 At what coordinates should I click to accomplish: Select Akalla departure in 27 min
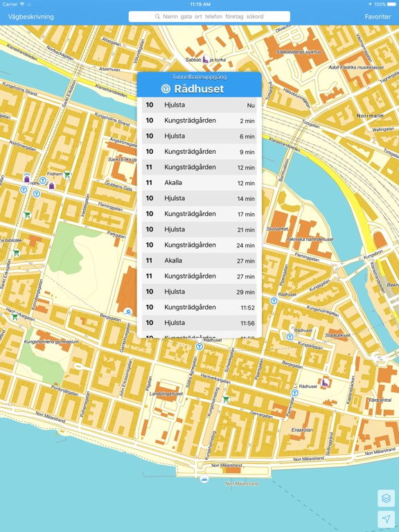point(199,260)
